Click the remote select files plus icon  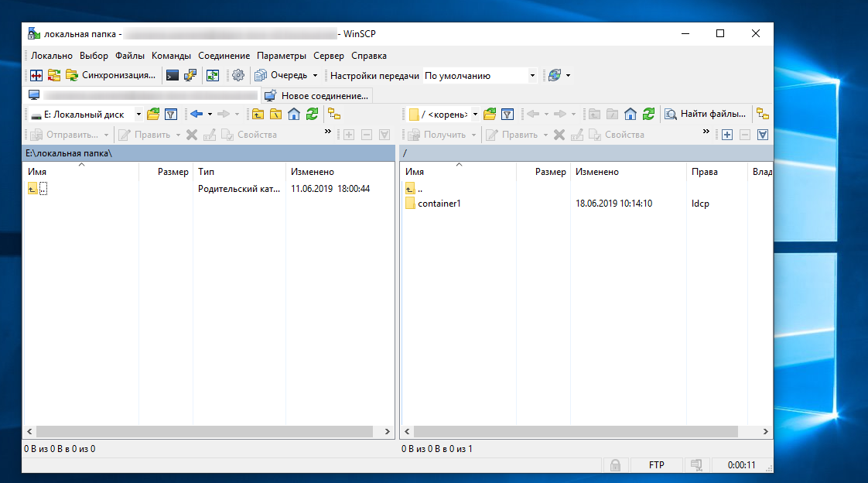click(x=727, y=135)
